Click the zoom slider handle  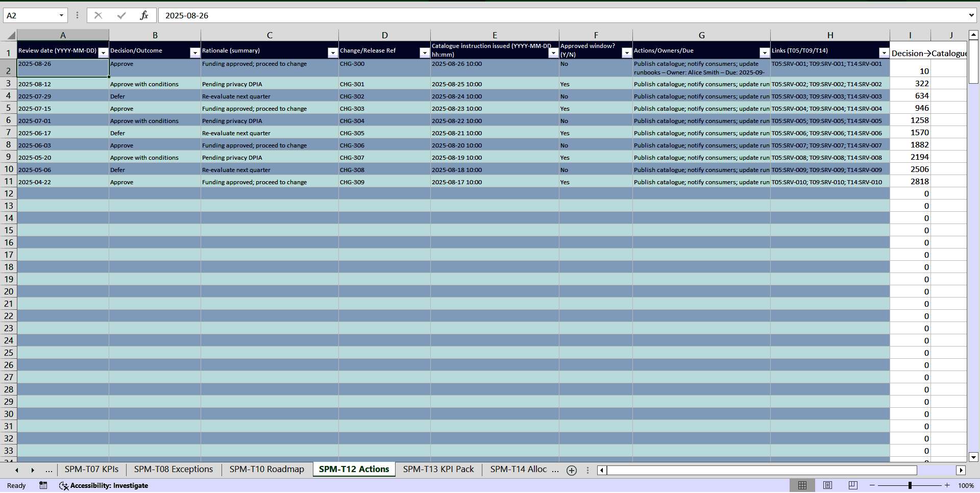[910, 485]
